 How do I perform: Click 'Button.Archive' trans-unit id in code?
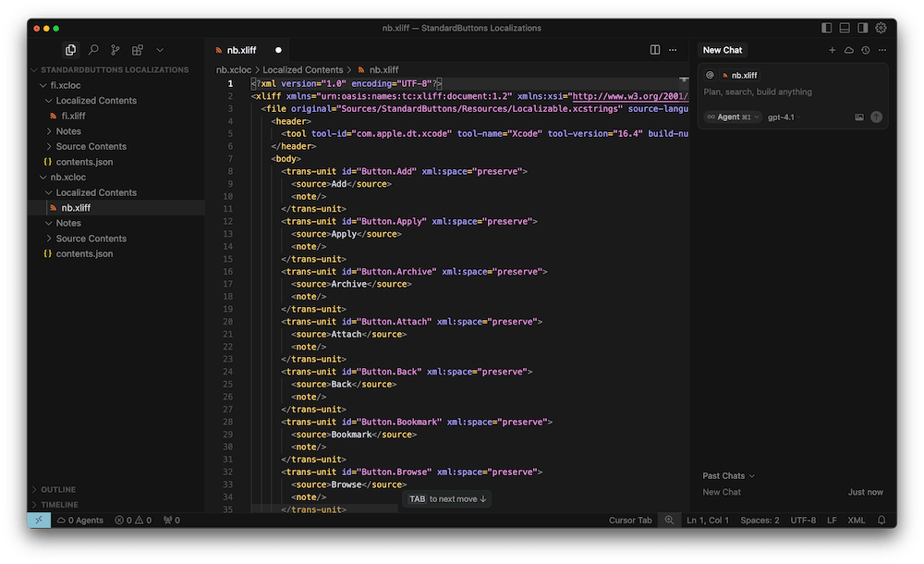[x=395, y=272]
